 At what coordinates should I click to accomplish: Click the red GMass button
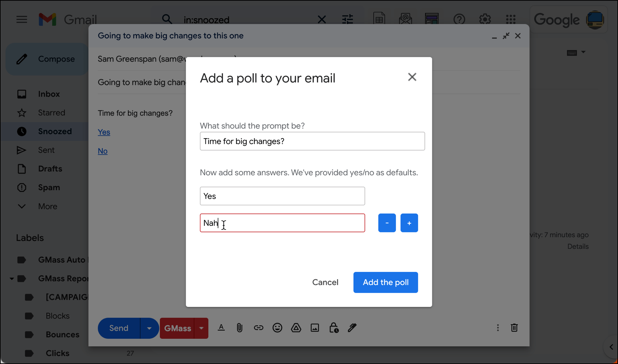(x=177, y=328)
